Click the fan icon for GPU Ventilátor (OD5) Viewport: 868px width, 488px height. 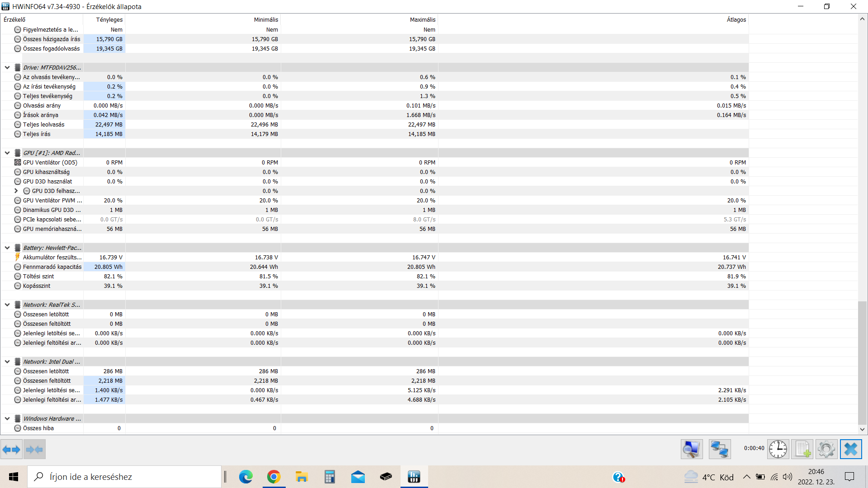tap(18, 162)
